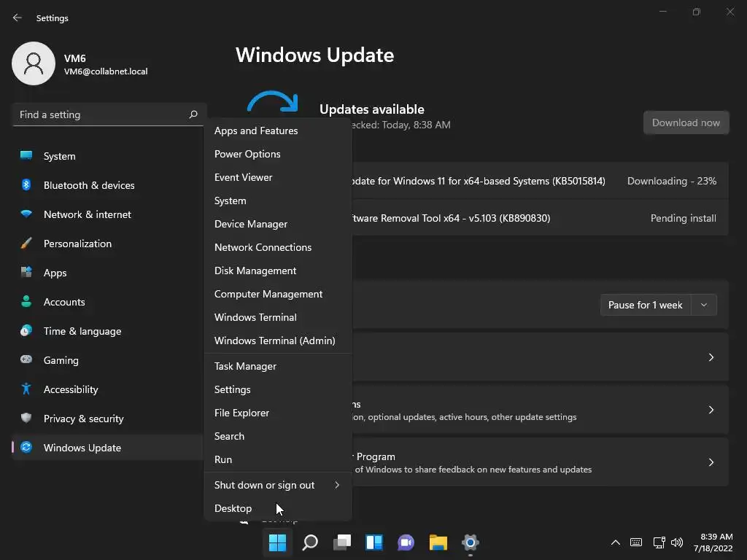Open Apps settings category

tap(108, 273)
